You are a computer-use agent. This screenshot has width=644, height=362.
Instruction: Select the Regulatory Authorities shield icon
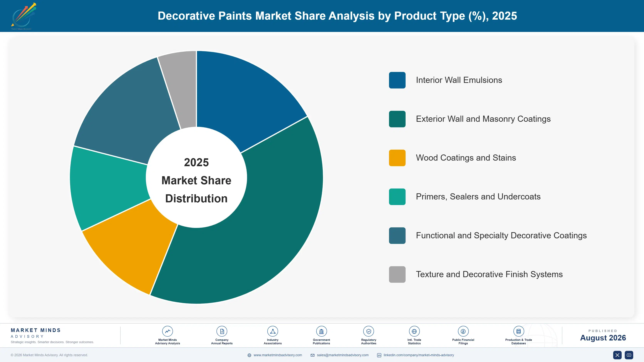tap(368, 331)
